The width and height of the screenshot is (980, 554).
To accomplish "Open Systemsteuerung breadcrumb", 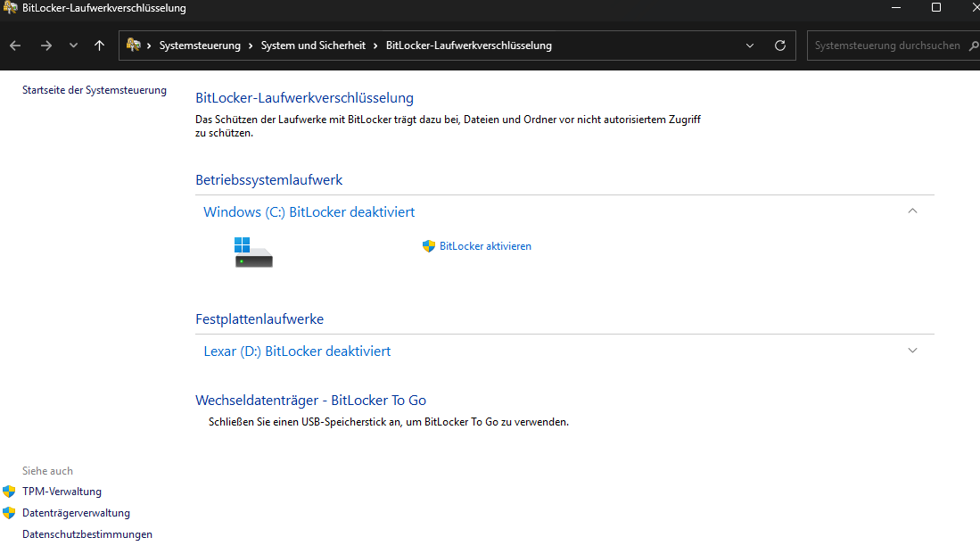I will pos(200,45).
